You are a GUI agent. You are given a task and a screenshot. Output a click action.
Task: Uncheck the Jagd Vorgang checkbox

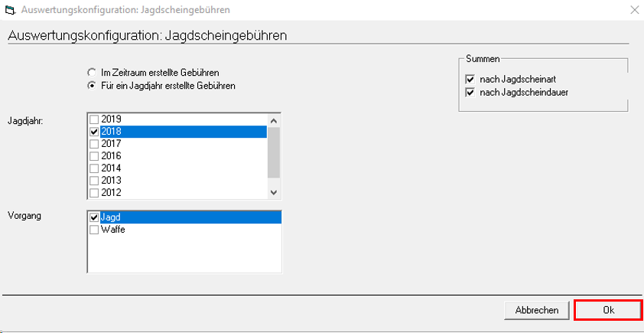94,217
